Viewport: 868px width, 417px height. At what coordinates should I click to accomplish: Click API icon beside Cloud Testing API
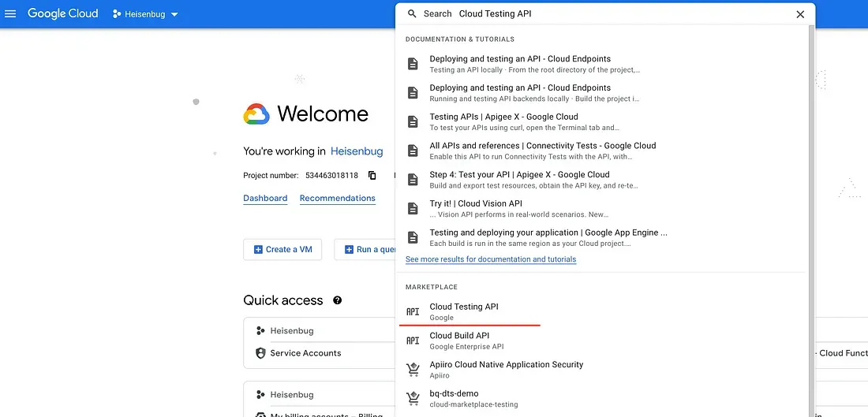(x=413, y=312)
